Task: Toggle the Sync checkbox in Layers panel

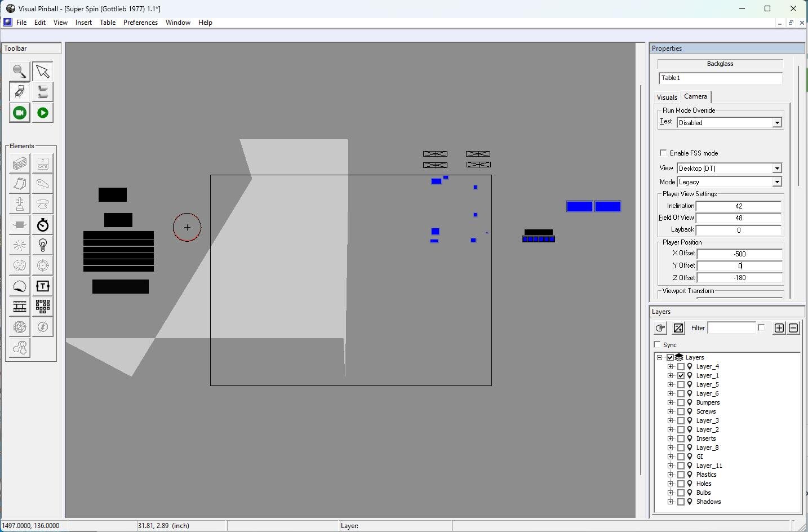Action: click(x=657, y=344)
